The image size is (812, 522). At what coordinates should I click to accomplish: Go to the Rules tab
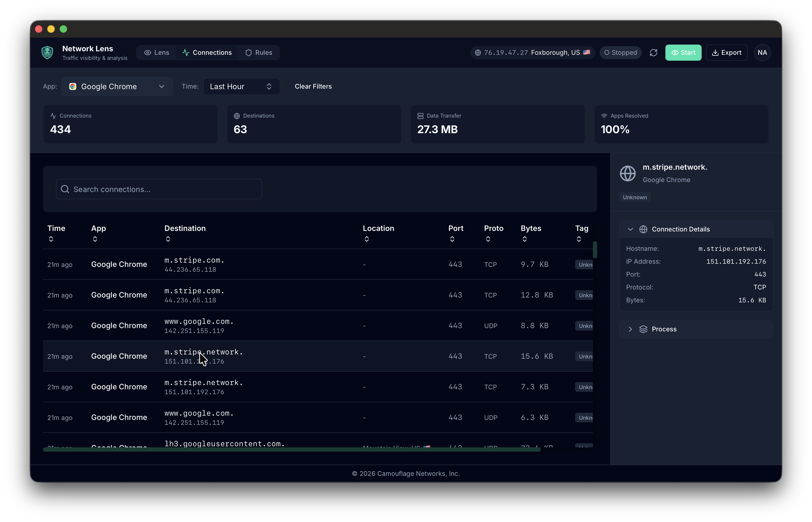tap(259, 53)
